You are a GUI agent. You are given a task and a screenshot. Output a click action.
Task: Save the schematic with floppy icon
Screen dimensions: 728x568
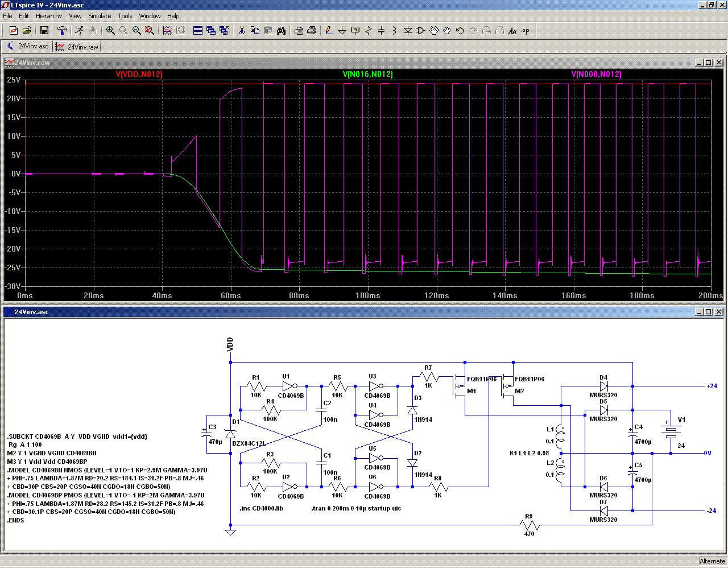coord(44,31)
